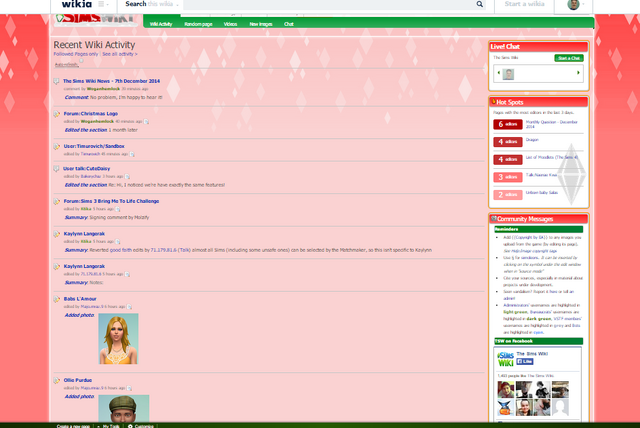Open the user avatar account menu
Screen dimensions: 640x428
(x=576, y=4)
